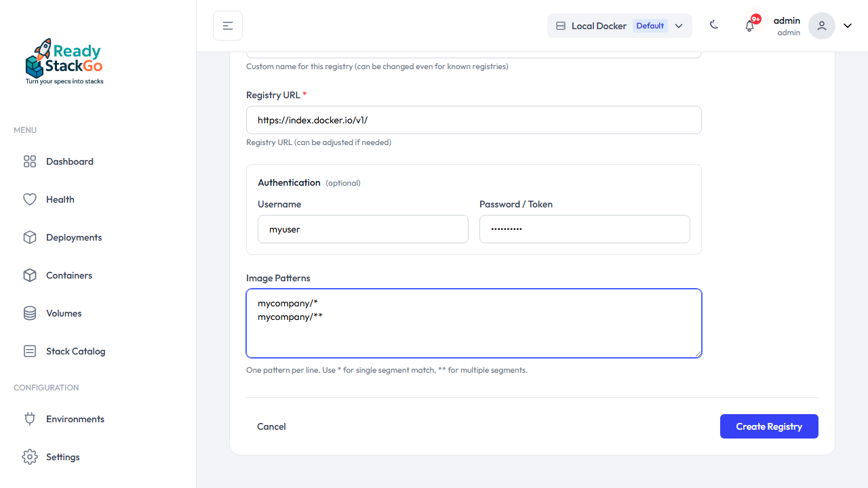Open the Local Docker environment dropdown
Viewport: 868px width, 488px height.
pos(619,25)
